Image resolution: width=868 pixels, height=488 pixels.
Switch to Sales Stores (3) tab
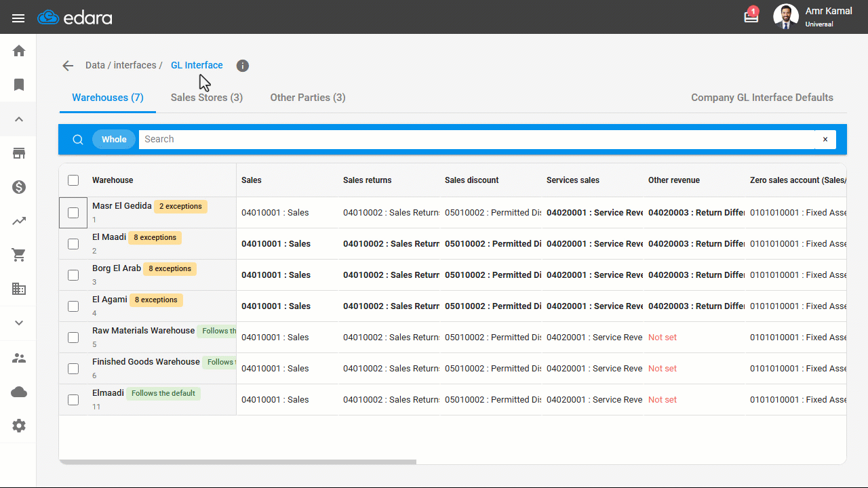[x=207, y=98]
